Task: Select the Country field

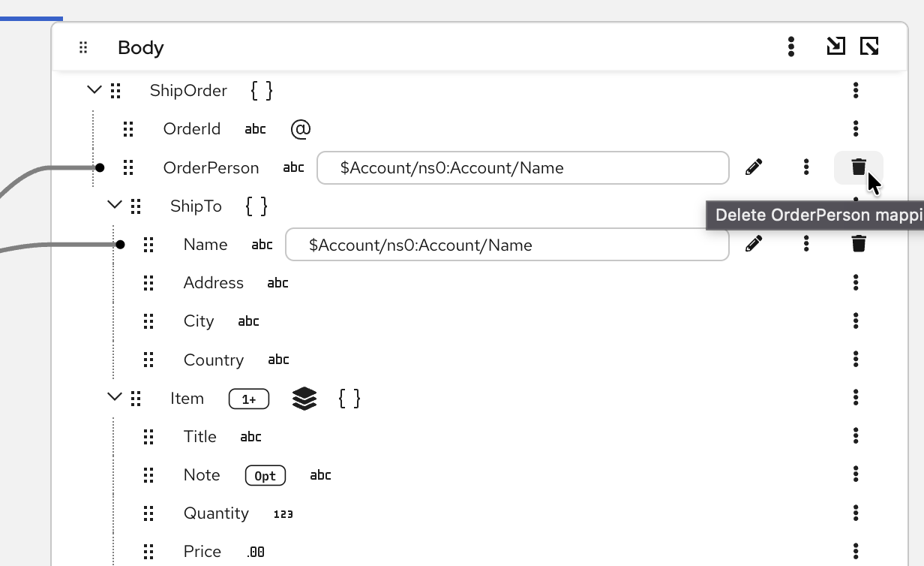Action: tap(213, 360)
